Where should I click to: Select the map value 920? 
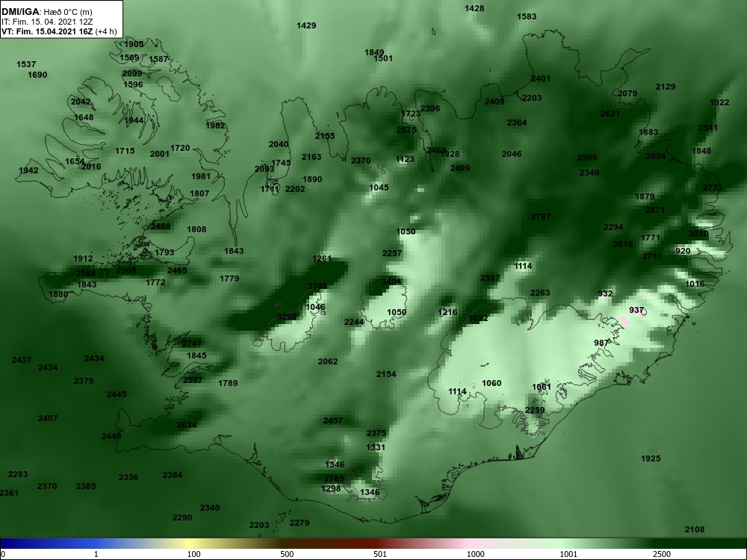(683, 251)
